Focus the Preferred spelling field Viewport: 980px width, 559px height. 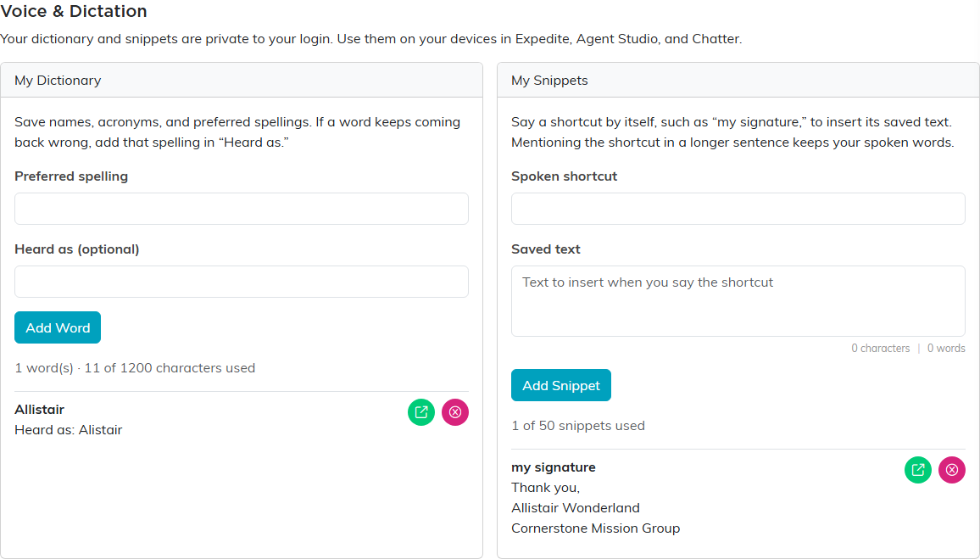tap(242, 209)
